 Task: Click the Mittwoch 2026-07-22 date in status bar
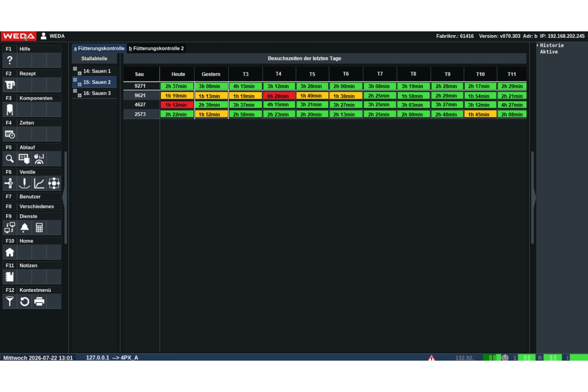click(x=38, y=358)
